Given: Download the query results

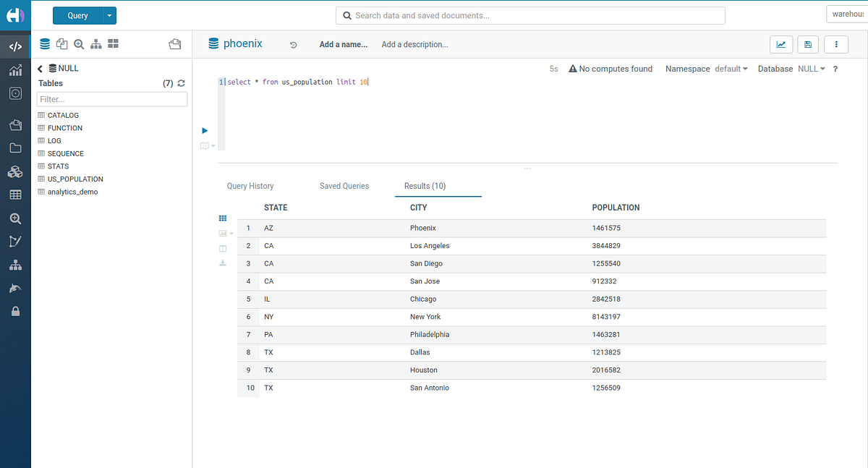Looking at the screenshot, I should (223, 263).
